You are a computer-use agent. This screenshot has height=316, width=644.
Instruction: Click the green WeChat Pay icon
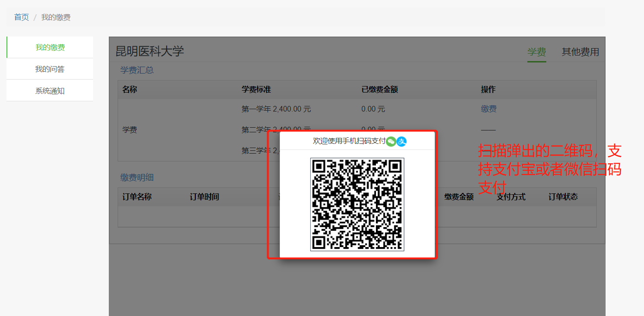pos(391,142)
